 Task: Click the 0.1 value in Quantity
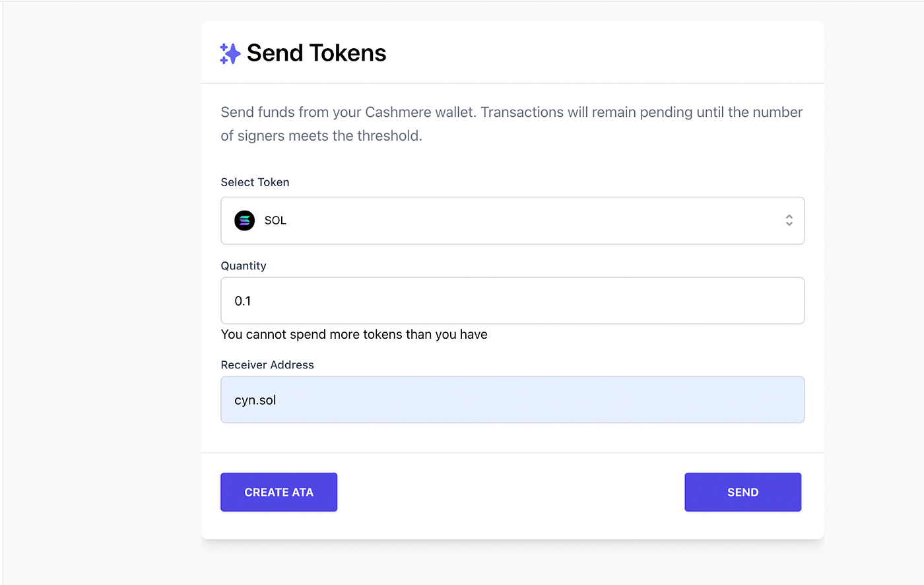(x=243, y=301)
